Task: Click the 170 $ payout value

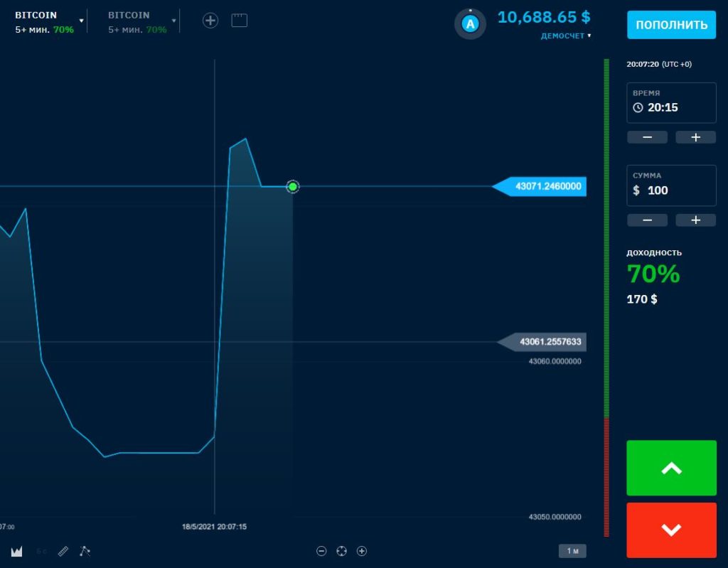Action: coord(642,299)
